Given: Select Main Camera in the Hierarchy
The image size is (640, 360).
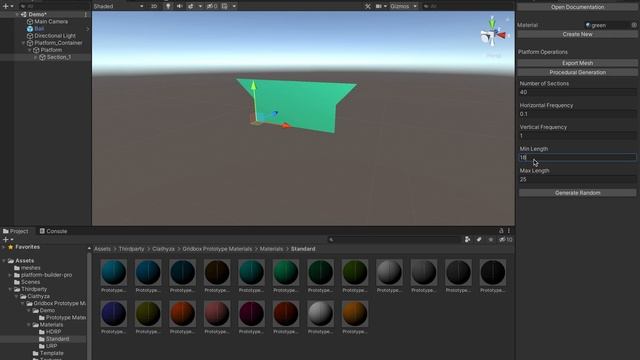Looking at the screenshot, I should coord(51,22).
